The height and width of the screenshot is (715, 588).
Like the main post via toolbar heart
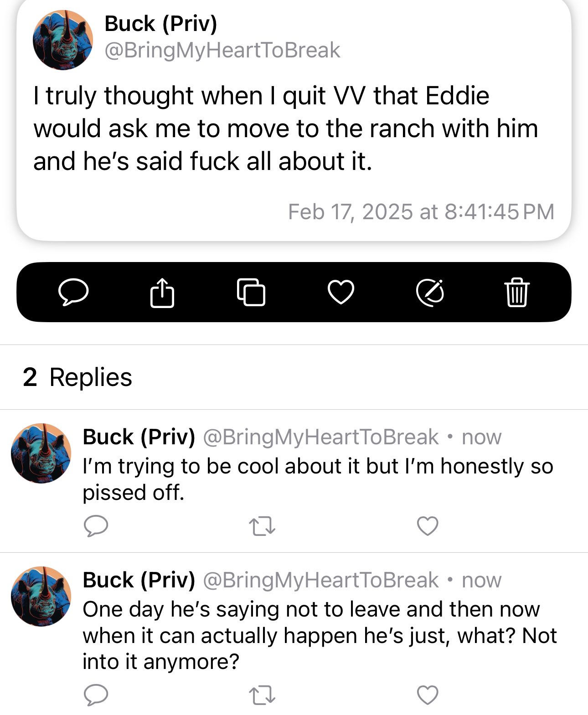coord(341,292)
